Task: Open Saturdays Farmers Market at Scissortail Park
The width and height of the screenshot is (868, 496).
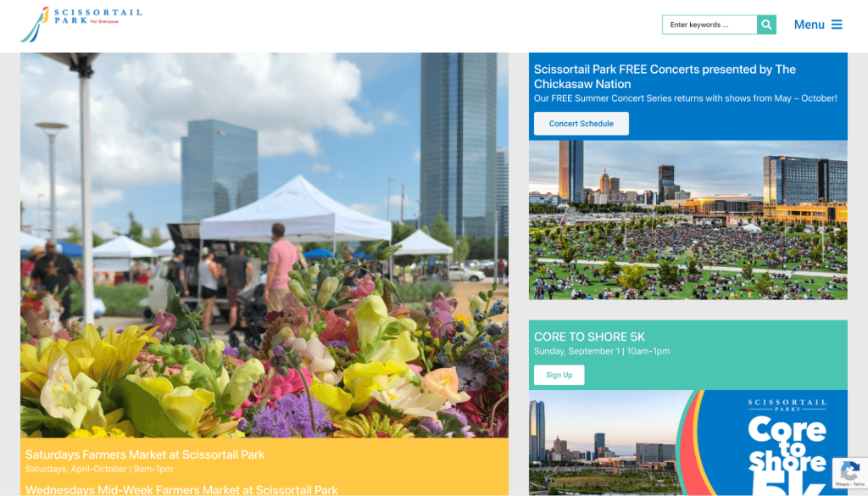Action: pyautogui.click(x=145, y=454)
